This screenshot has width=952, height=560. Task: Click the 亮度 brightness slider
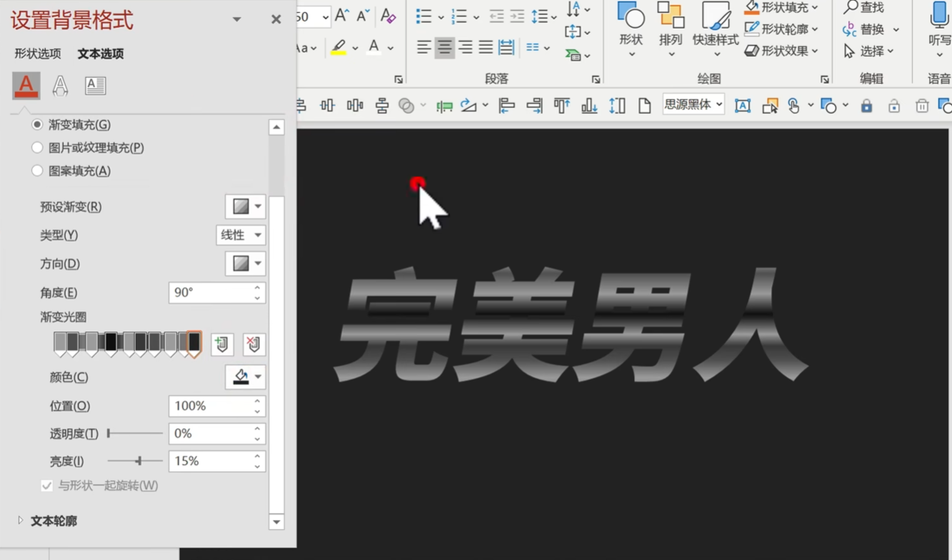point(135,461)
